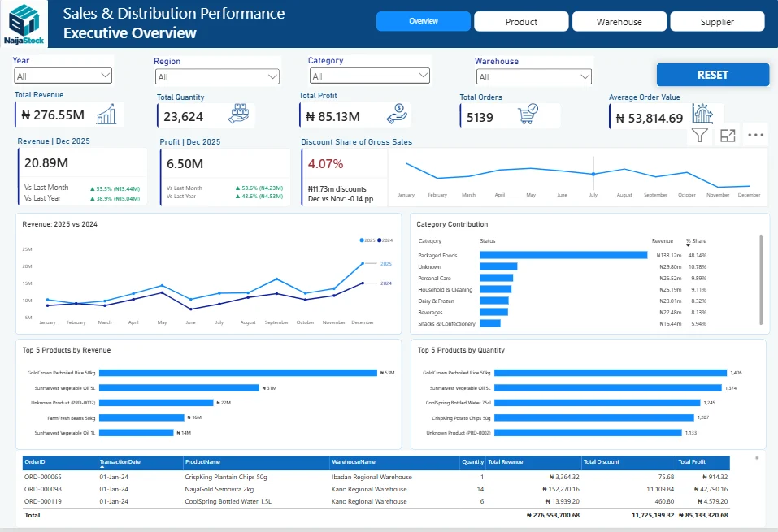This screenshot has height=532, width=778.
Task: Click the Snacks & Confectionery category row
Action: 563,324
